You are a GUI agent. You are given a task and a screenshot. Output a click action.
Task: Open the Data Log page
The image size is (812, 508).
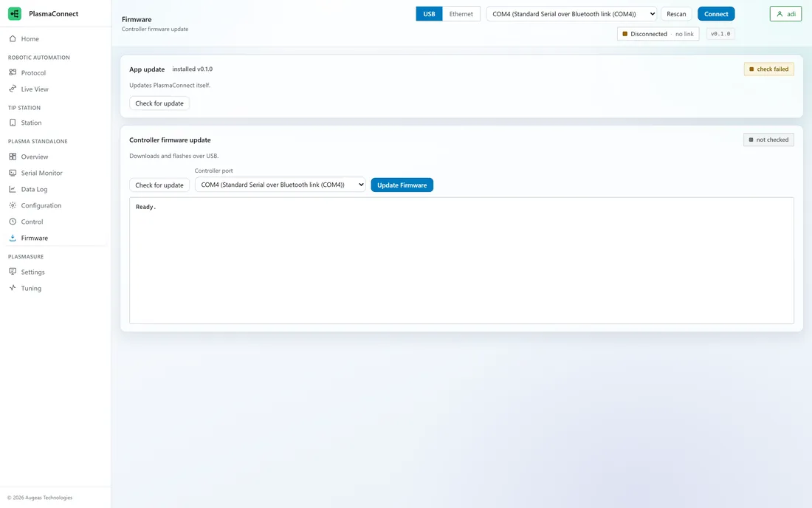pos(55,189)
